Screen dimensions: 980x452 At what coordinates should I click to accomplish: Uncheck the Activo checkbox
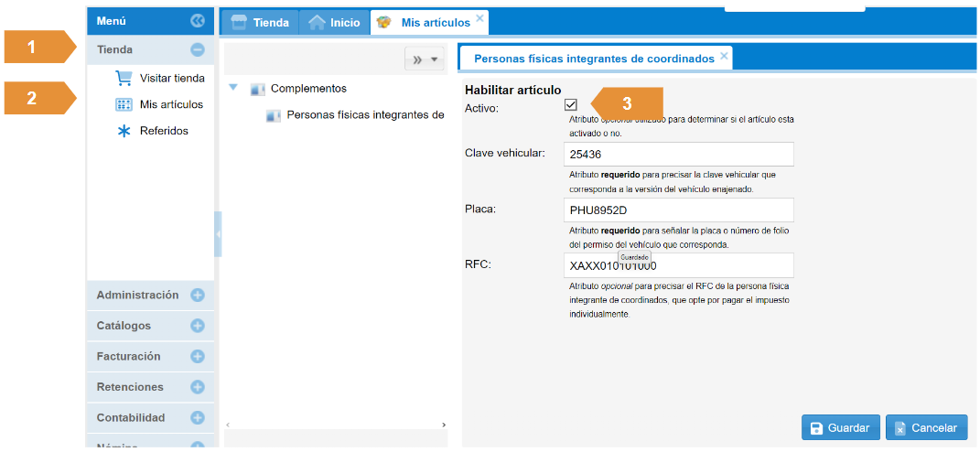pos(571,104)
